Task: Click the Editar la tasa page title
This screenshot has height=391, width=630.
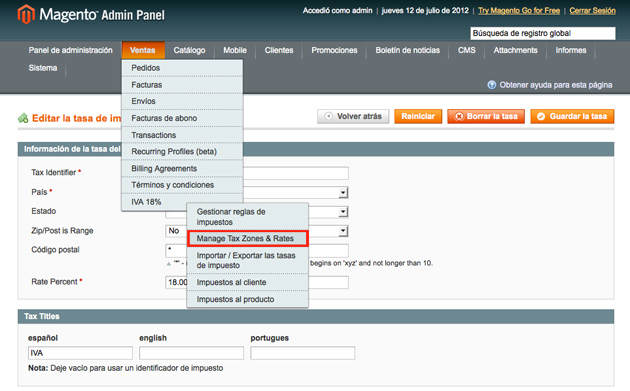Action: (76, 118)
